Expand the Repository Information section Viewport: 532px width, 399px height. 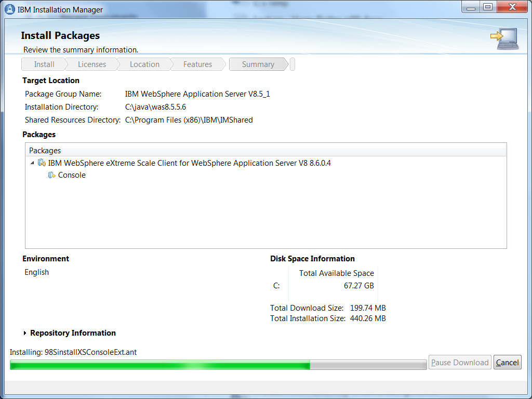click(25, 333)
